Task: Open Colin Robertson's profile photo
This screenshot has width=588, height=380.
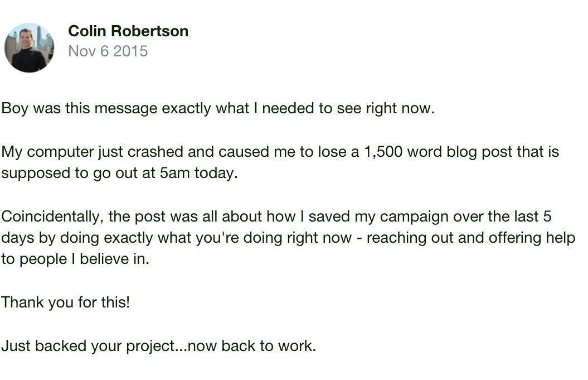Action: 29,47
